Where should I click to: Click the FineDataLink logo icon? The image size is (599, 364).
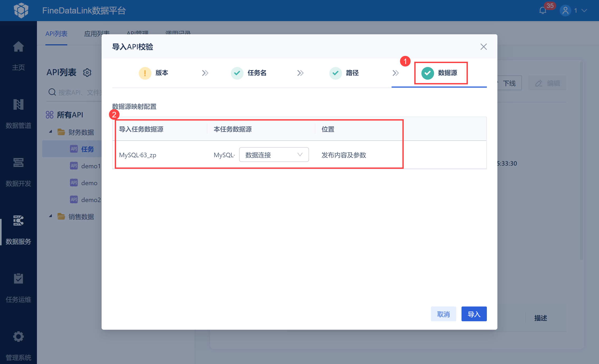click(21, 11)
